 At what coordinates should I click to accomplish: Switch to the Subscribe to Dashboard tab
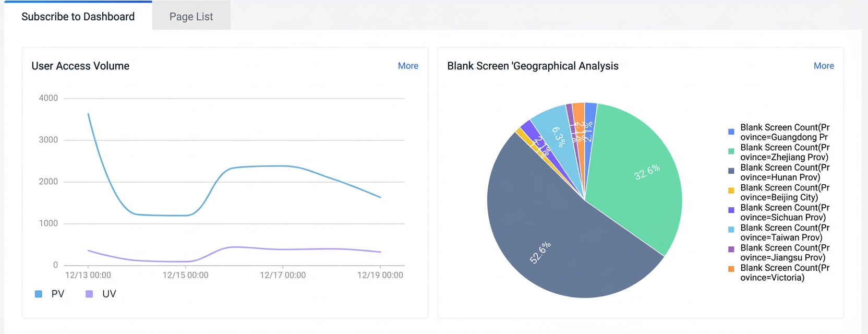[x=78, y=16]
